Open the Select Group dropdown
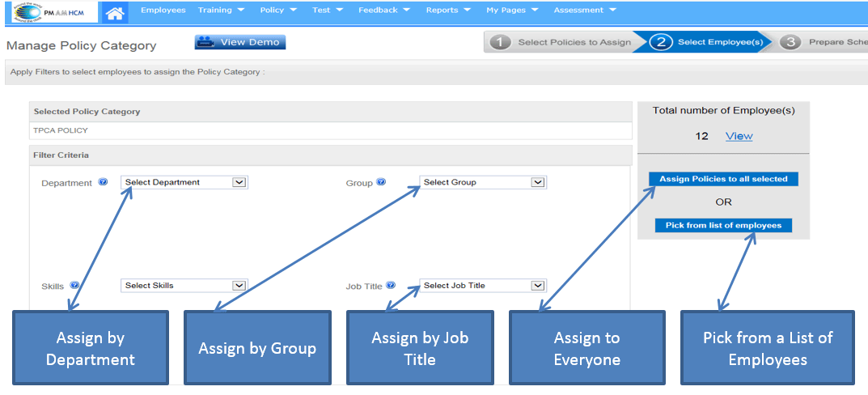This screenshot has height=395, width=868. 483,182
